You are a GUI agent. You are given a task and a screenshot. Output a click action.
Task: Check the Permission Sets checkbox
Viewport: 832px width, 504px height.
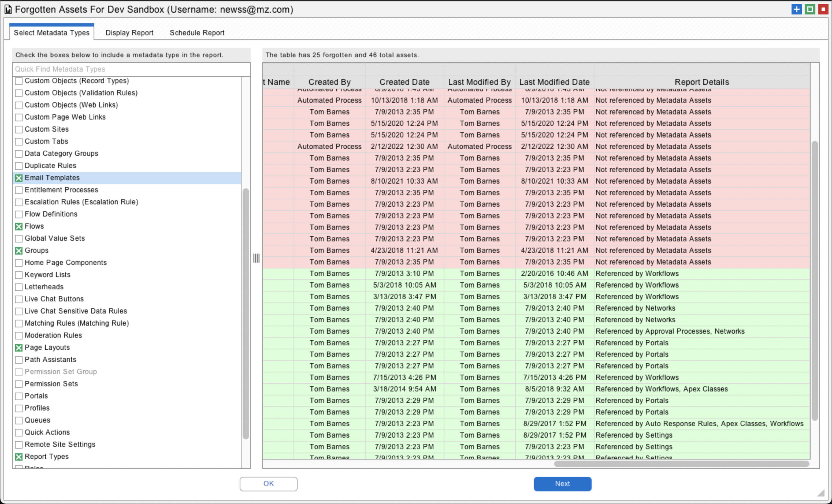click(19, 384)
